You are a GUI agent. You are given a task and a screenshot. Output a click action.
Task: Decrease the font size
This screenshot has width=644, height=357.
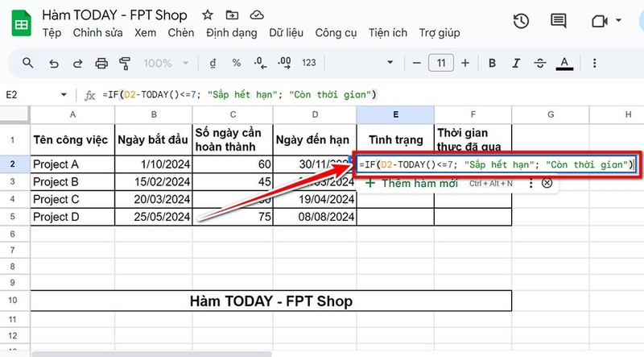(416, 64)
